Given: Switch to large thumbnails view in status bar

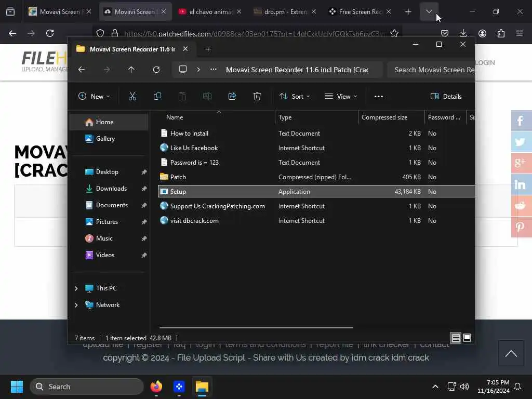Looking at the screenshot, I should (467, 338).
